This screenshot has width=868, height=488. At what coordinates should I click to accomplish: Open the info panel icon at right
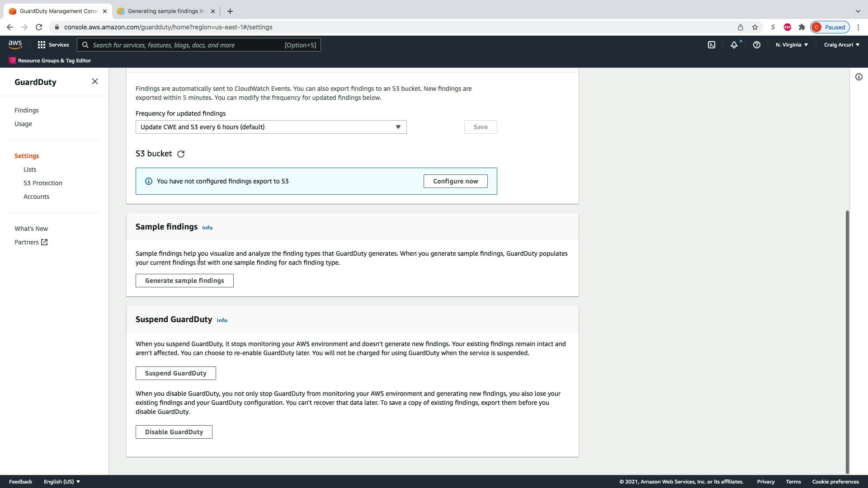coord(859,77)
